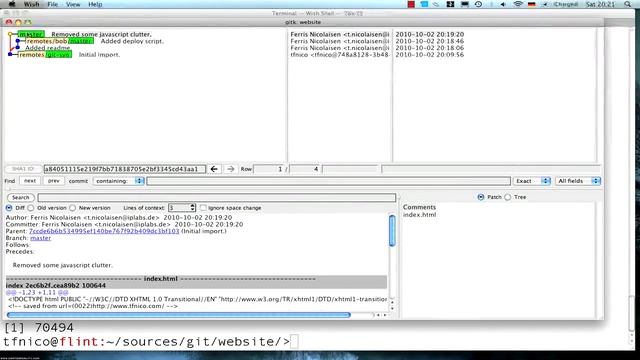Click the Row number field
Image resolution: width=640 pixels, height=360 pixels.
tap(269, 169)
